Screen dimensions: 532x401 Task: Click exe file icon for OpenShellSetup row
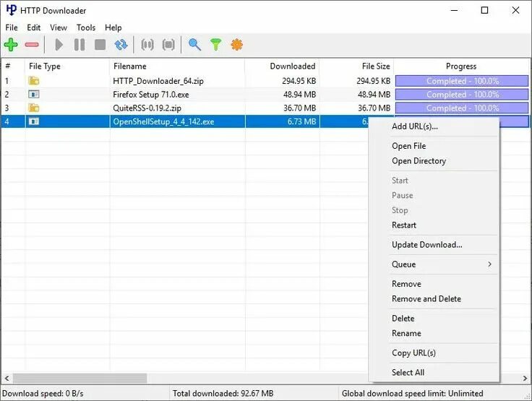coord(33,121)
